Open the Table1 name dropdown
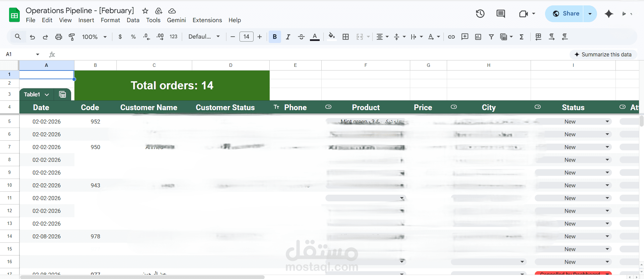This screenshot has width=644, height=279. click(x=47, y=95)
